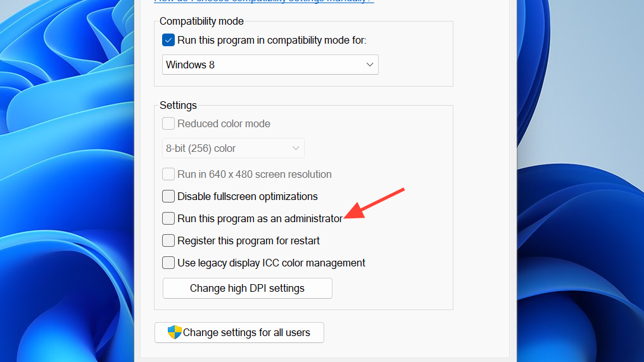Click the desktop wallpaper left of the dialog
Screen dimensions: 644x362
(63, 190)
